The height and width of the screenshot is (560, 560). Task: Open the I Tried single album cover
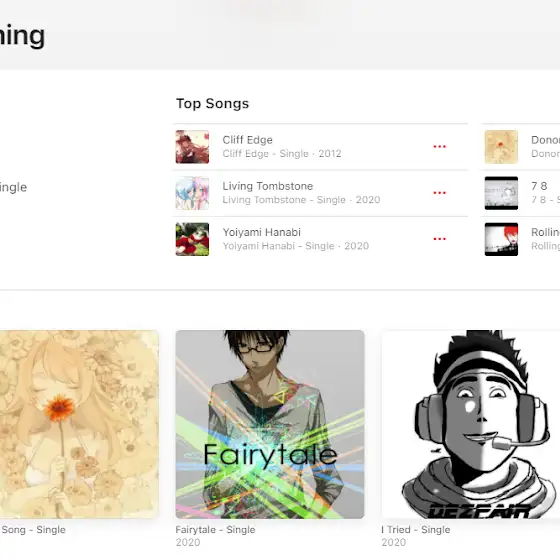pyautogui.click(x=471, y=424)
